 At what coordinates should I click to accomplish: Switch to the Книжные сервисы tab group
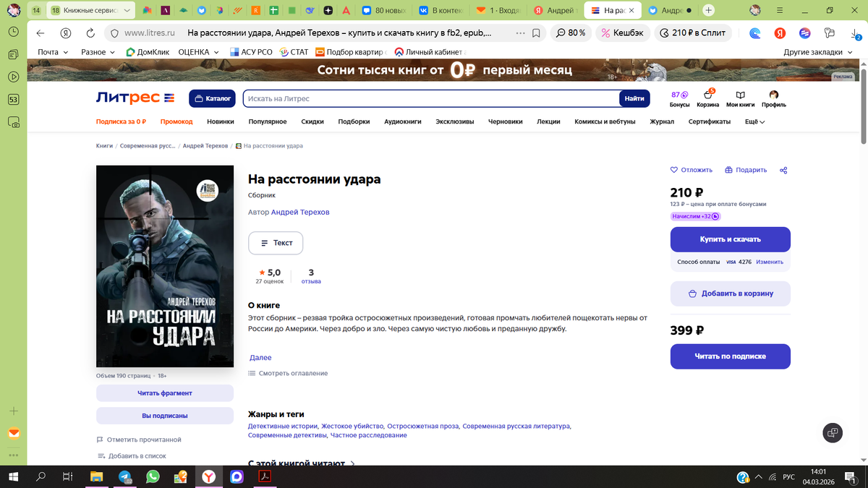[91, 10]
